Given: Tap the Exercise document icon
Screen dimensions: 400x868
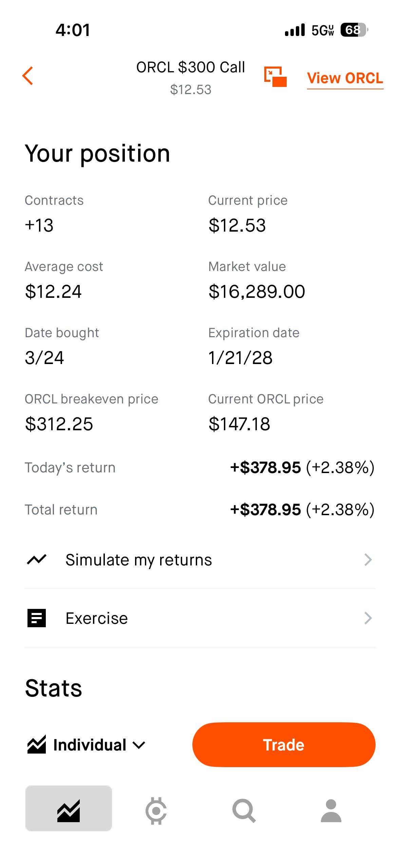Looking at the screenshot, I should (x=36, y=618).
